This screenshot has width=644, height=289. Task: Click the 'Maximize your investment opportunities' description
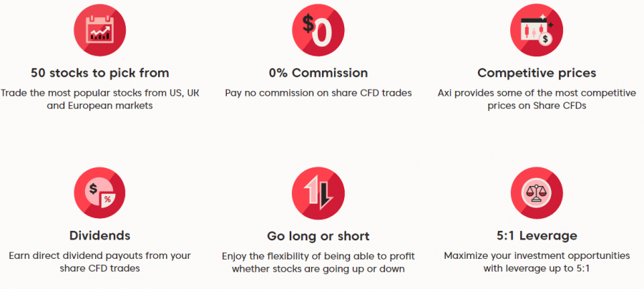tap(537, 255)
